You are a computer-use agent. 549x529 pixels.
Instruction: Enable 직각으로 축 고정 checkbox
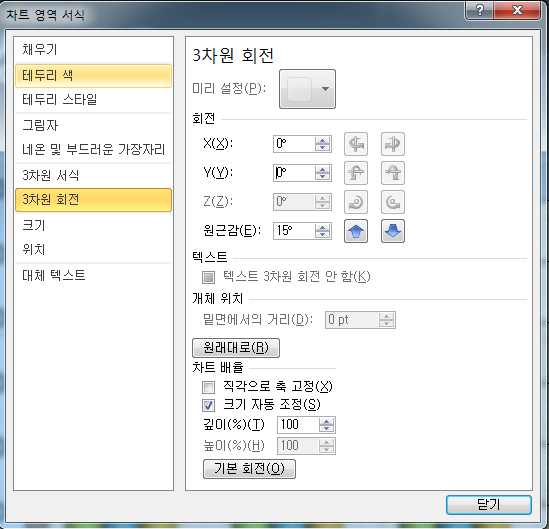(x=208, y=387)
